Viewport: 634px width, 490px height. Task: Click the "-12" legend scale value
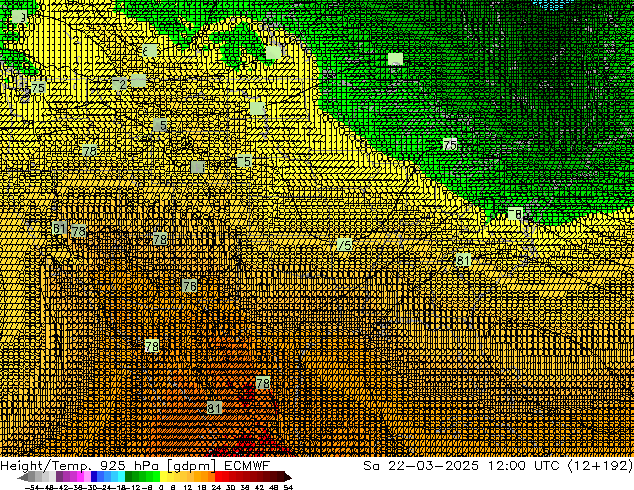[133, 487]
